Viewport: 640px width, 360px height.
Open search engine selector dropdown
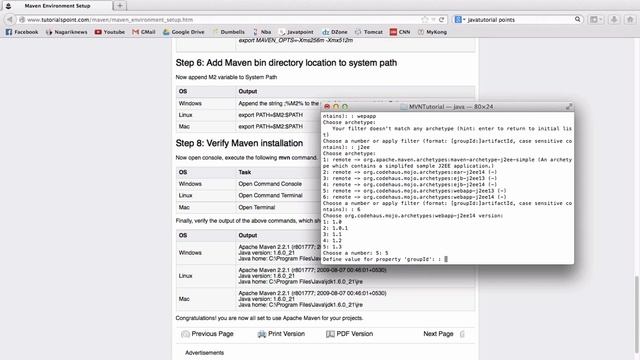click(460, 20)
